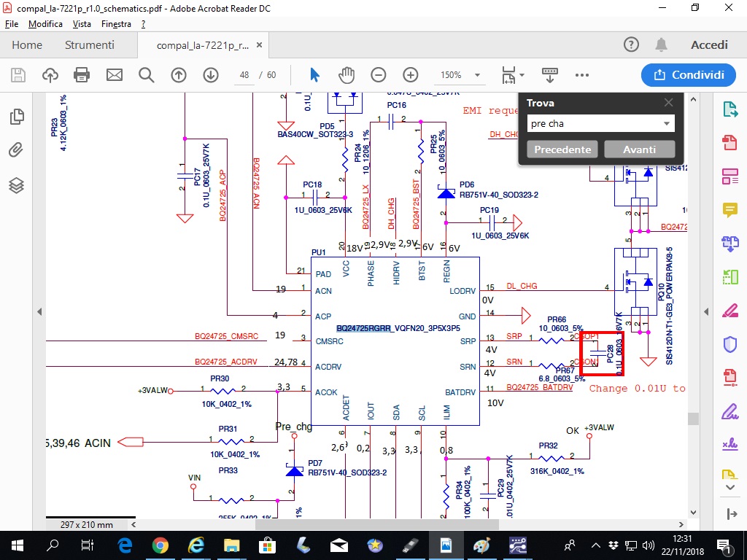Open the Protect shield tool
747x560 pixels.
pyautogui.click(x=729, y=344)
